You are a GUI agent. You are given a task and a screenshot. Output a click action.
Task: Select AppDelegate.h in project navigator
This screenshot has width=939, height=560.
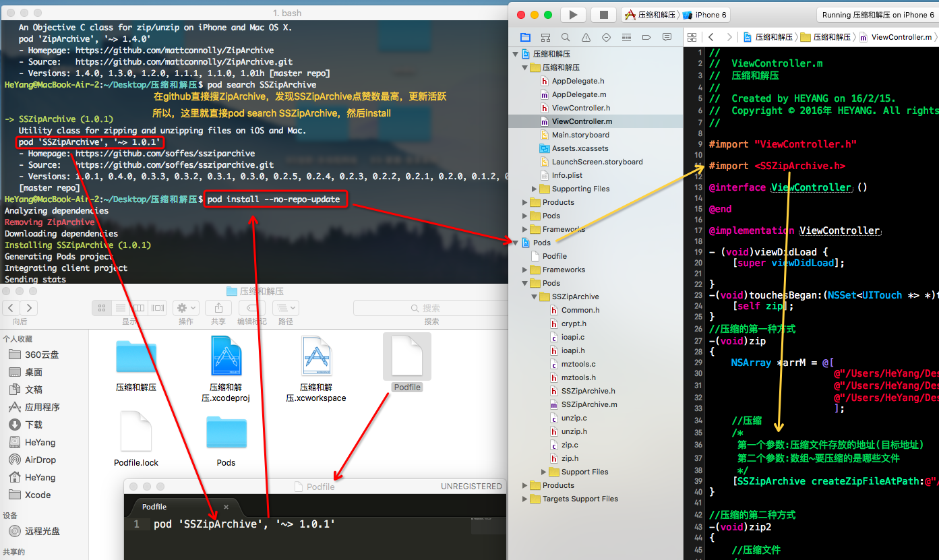(x=578, y=81)
